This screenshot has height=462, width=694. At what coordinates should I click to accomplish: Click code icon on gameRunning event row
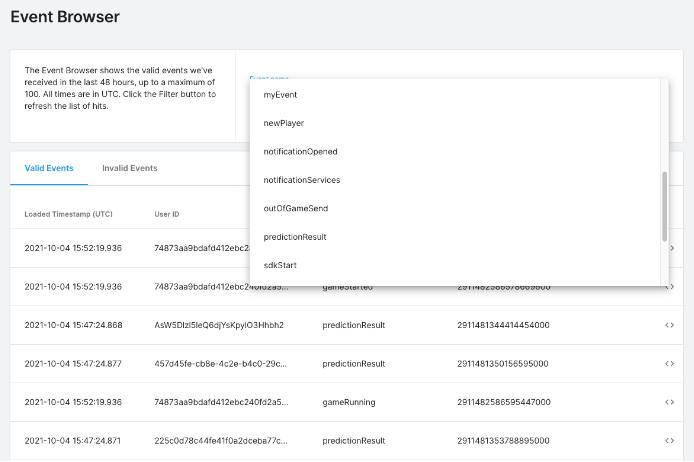click(669, 402)
